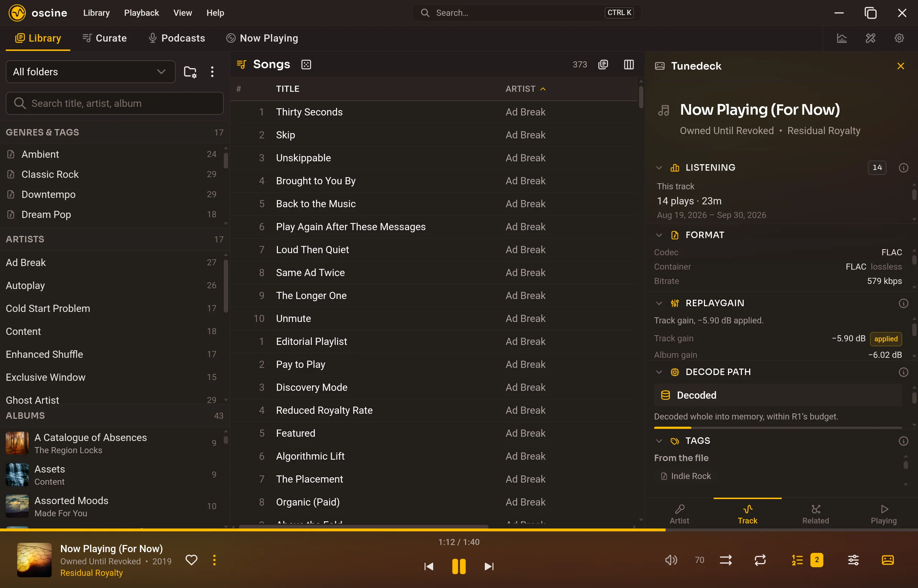This screenshot has height=588, width=918.
Task: Focus the Search title, artist, album field
Action: point(114,104)
